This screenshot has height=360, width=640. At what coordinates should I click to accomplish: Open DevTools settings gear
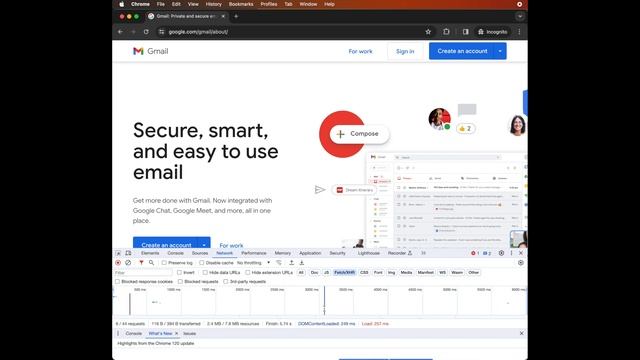(x=501, y=253)
